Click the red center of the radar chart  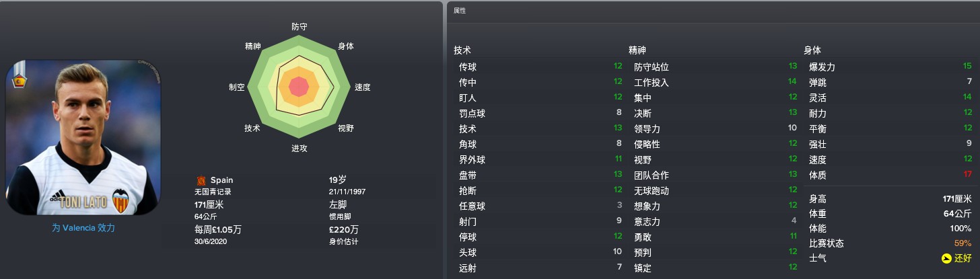[x=299, y=87]
